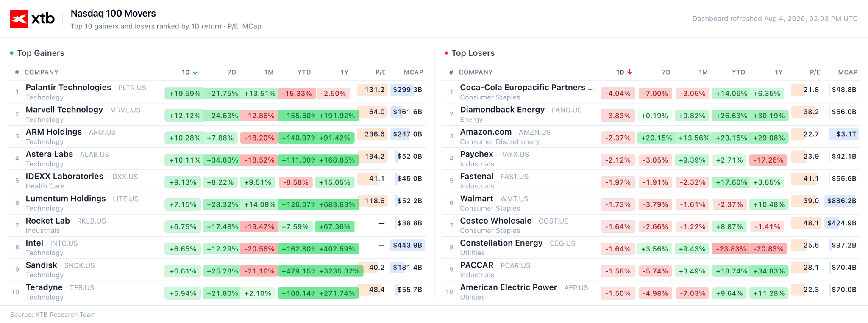Sort Top Losers by the 7D column
Viewport: 868px width, 323px height.
pos(666,72)
